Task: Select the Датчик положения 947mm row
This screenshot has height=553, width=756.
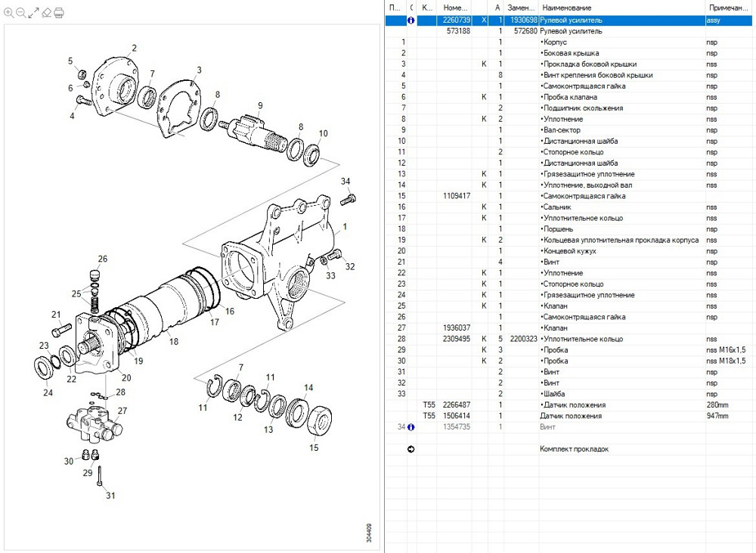Action: click(x=571, y=416)
